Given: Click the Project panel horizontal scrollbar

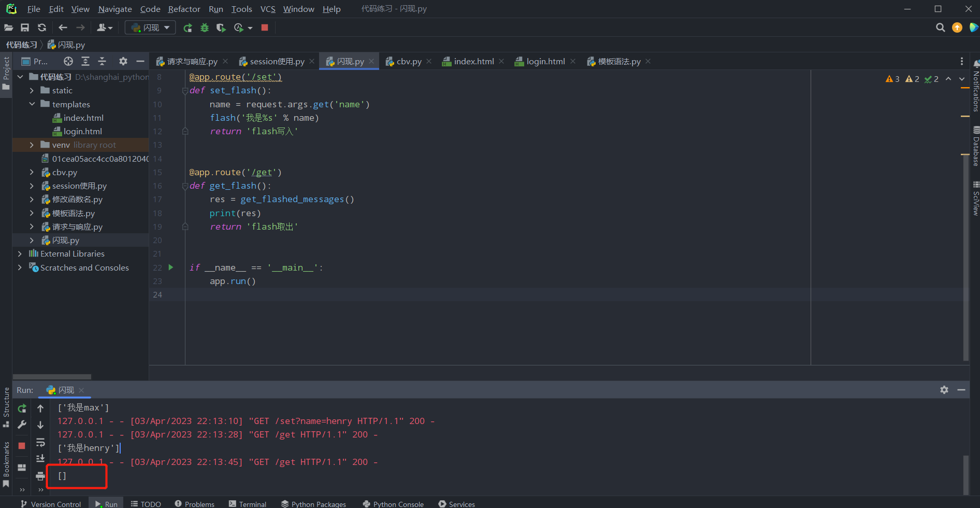Looking at the screenshot, I should tap(52, 377).
